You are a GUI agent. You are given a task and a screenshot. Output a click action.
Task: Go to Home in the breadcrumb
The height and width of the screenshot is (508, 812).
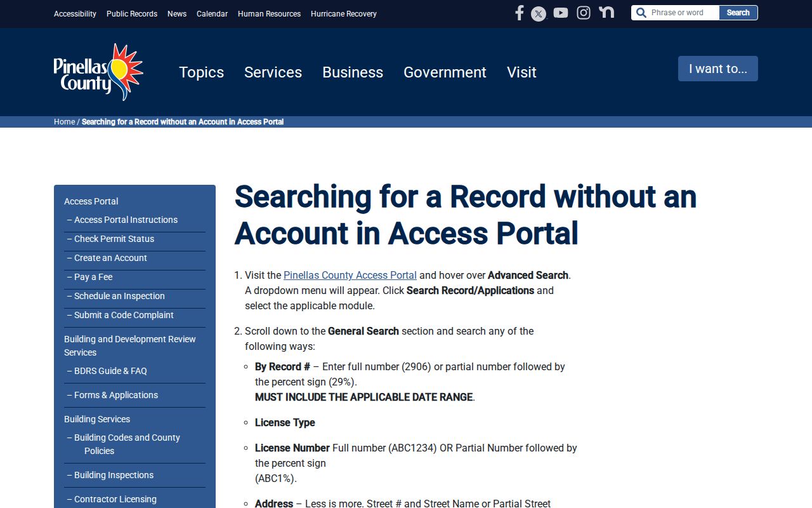coord(64,122)
